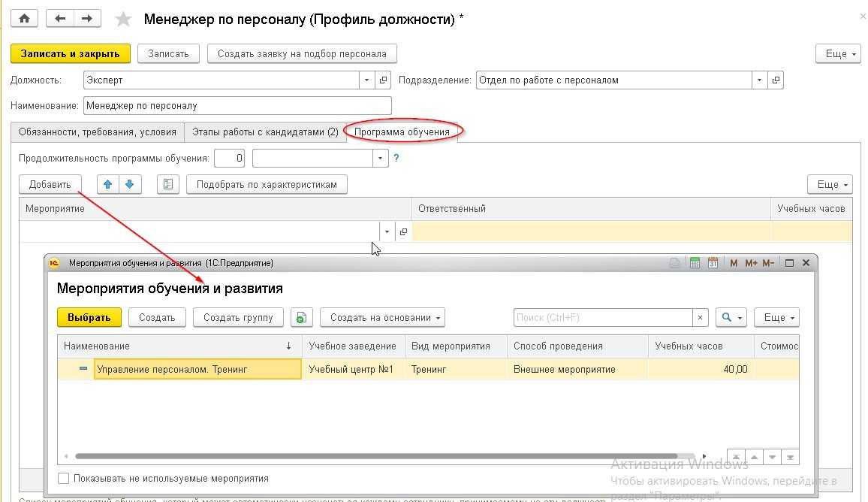Image resolution: width=868 pixels, height=502 pixels.
Task: Expand the Должность dropdown list
Action: click(366, 80)
